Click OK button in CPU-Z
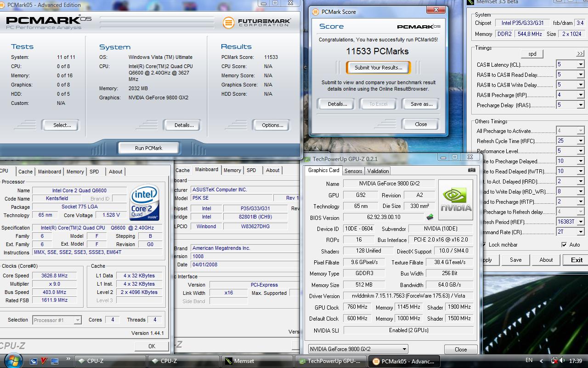 coord(152,346)
